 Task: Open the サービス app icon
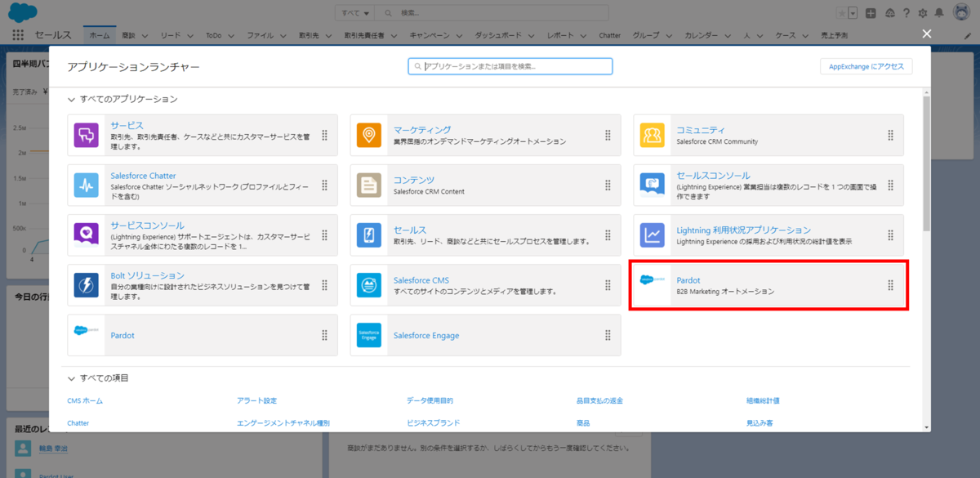coord(86,135)
